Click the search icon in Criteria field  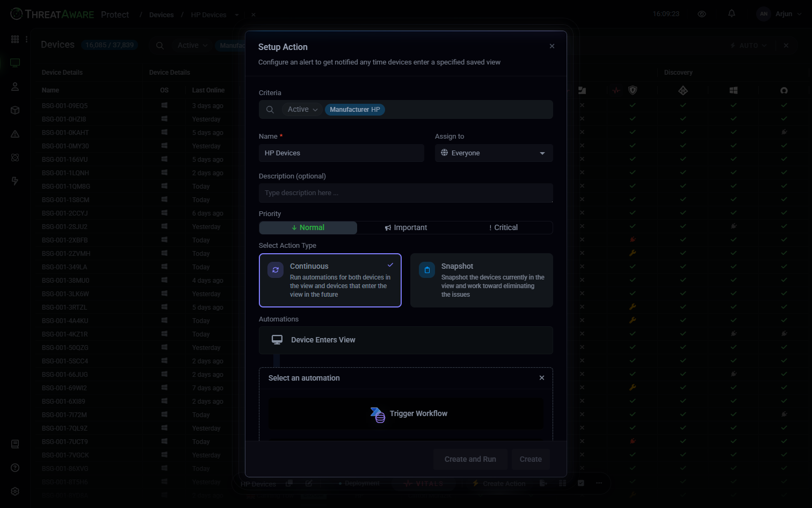click(270, 110)
